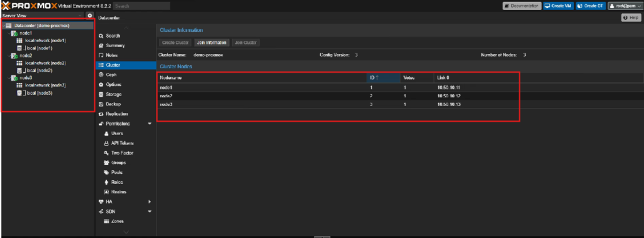Click the Options gear icon
This screenshot has height=238, width=644.
101,85
